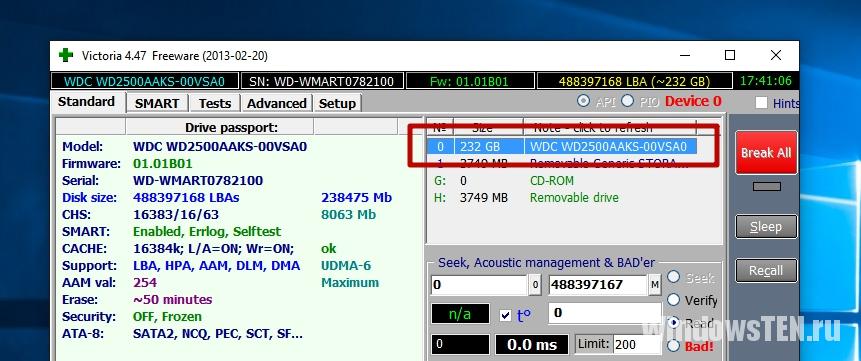The width and height of the screenshot is (861, 361).
Task: Click the gray indicator below Break All
Action: coord(766,187)
